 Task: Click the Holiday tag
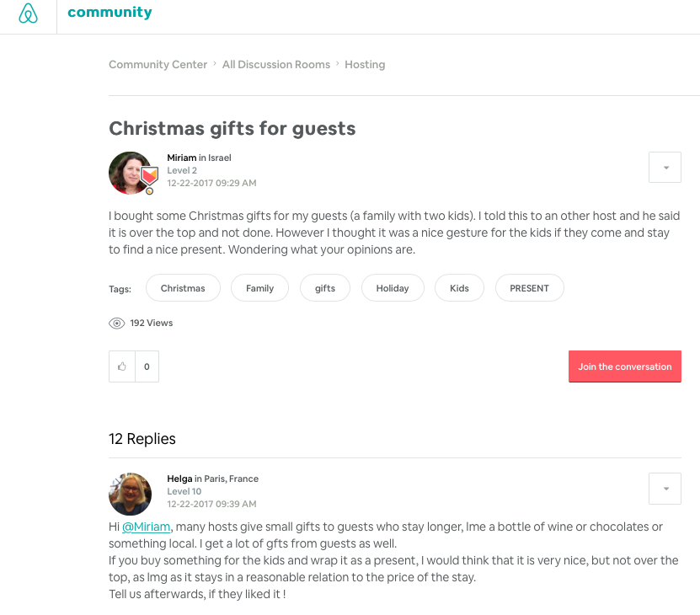pos(393,288)
